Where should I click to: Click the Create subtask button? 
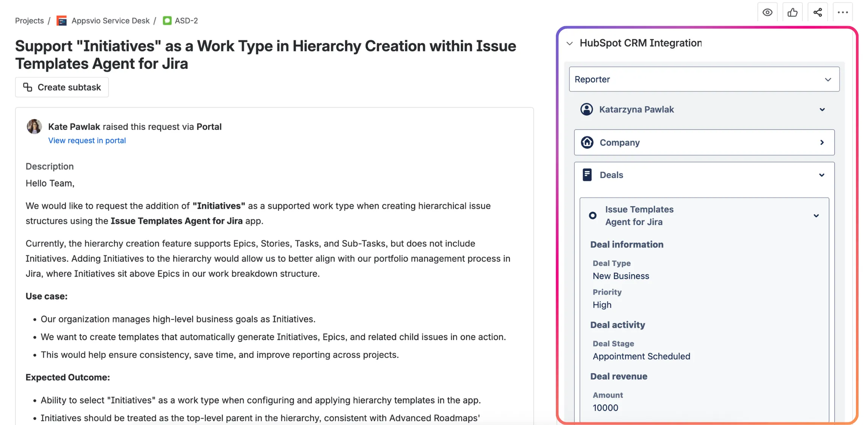(62, 87)
